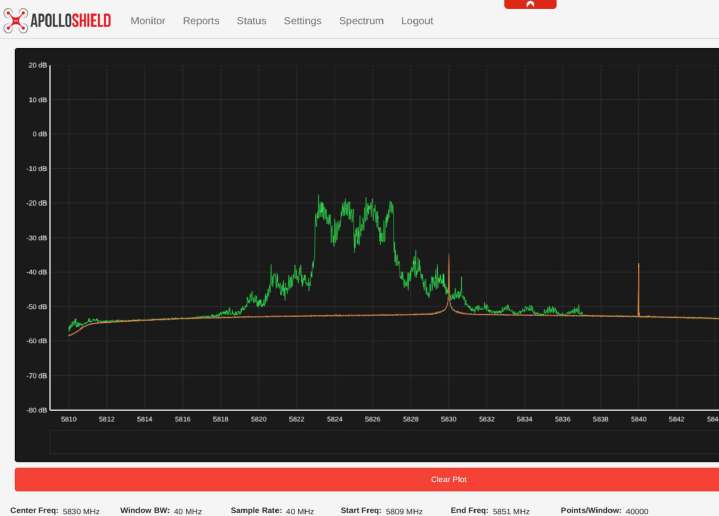Image resolution: width=719 pixels, height=516 pixels.
Task: Click the orange spike at 5830 MHz
Action: (x=449, y=270)
